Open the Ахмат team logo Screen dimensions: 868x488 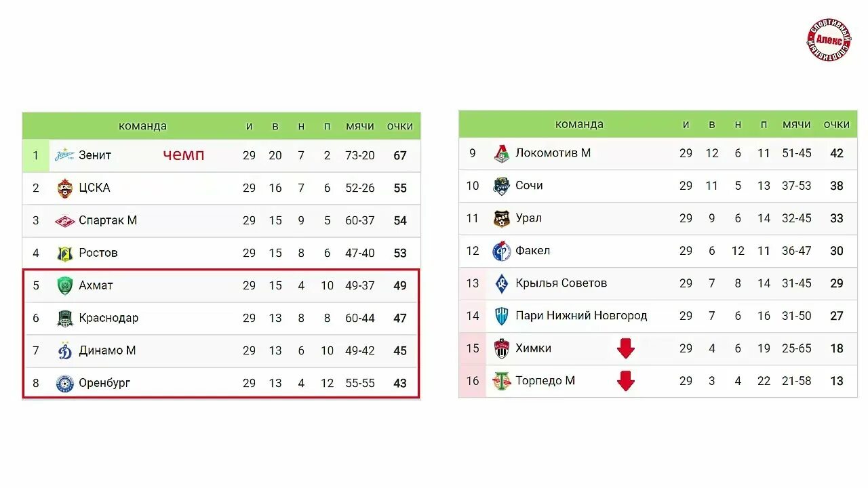click(65, 285)
